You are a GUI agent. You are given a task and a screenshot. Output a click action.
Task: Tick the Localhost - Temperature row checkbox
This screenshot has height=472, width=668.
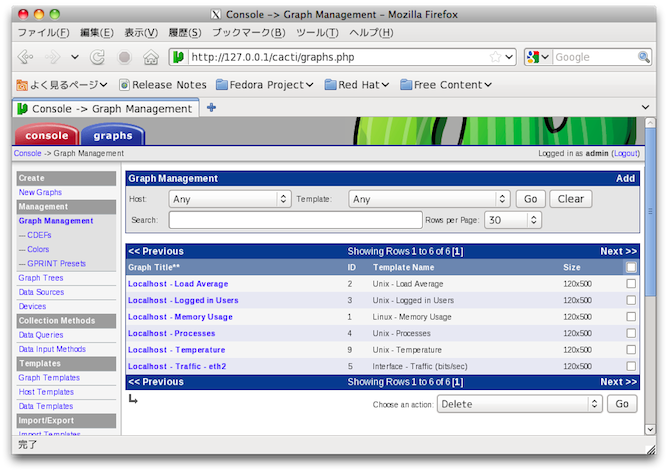[x=630, y=350]
